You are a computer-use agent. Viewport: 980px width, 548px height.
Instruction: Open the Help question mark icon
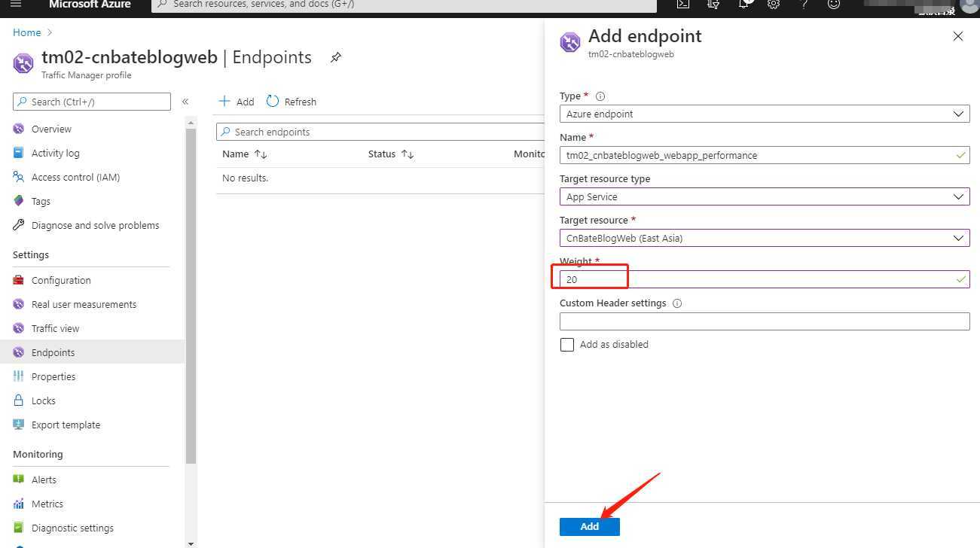tap(804, 4)
